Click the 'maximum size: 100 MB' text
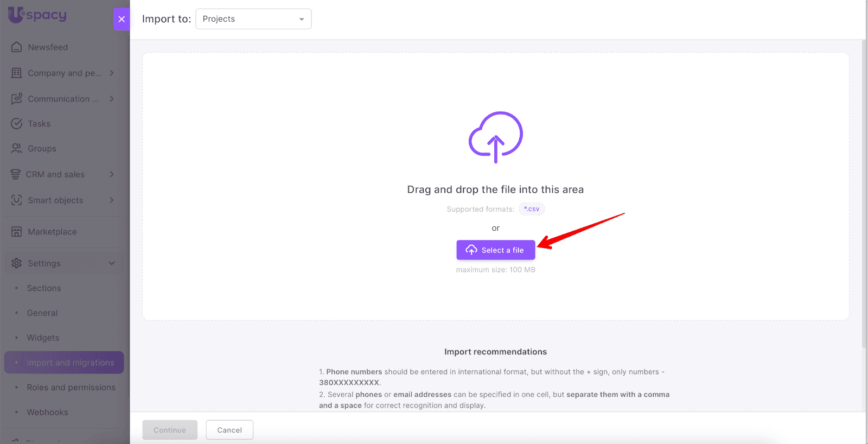This screenshot has width=868, height=444. tap(495, 270)
